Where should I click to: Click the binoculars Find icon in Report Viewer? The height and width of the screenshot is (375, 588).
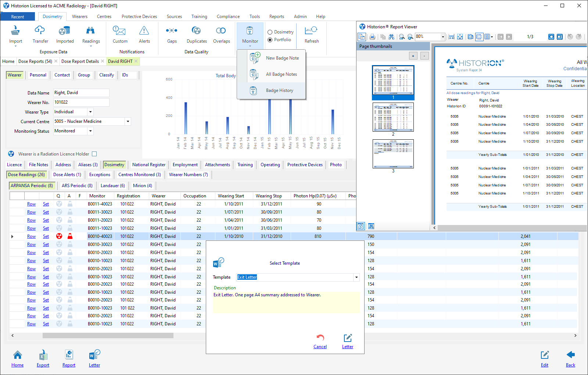pyautogui.click(x=391, y=37)
